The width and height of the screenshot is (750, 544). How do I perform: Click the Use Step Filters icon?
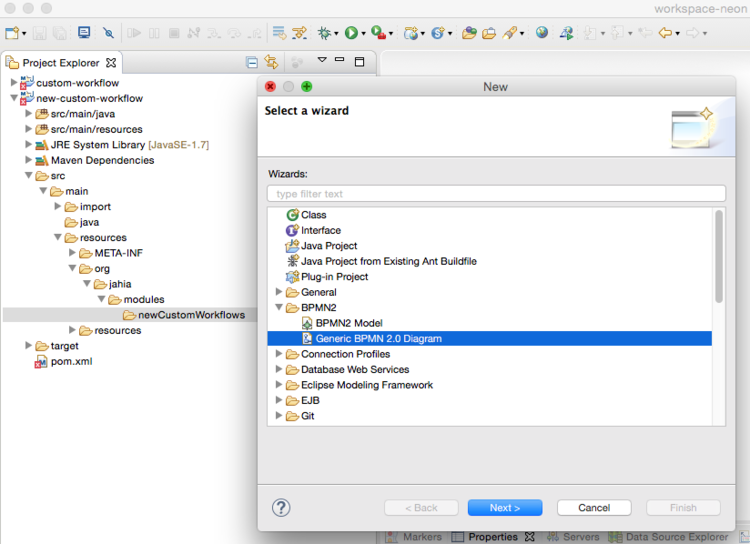299,33
